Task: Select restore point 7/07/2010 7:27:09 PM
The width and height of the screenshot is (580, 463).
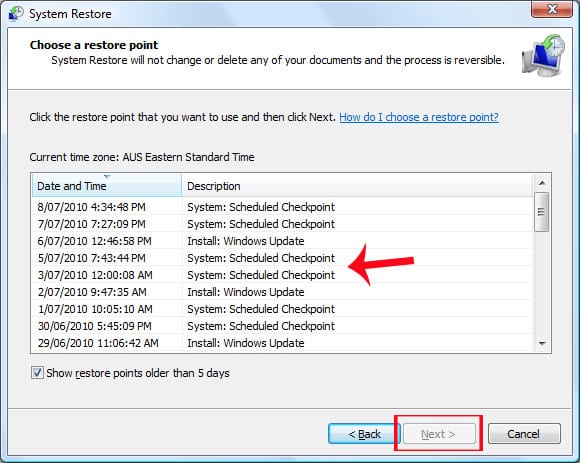Action: [282, 224]
